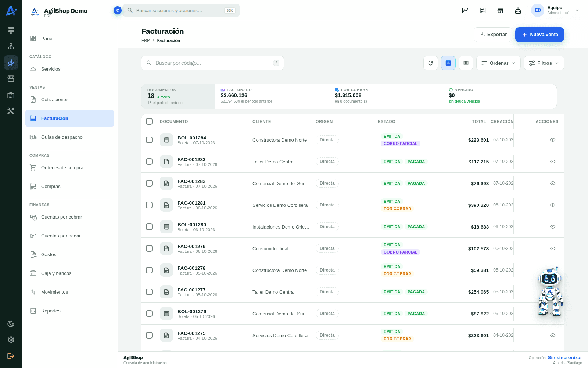Open Caja y bancos in the sidebar
Viewport: 588px width, 368px height.
point(69,273)
